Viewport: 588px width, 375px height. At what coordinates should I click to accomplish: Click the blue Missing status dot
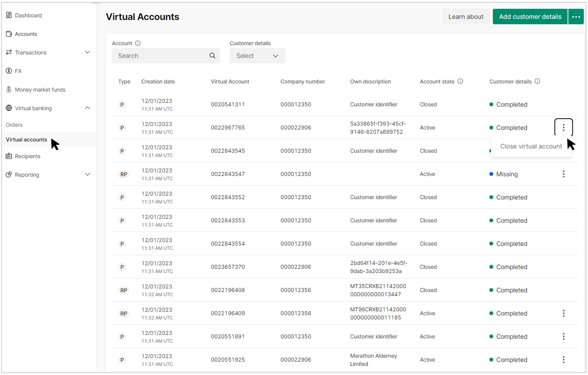point(491,174)
